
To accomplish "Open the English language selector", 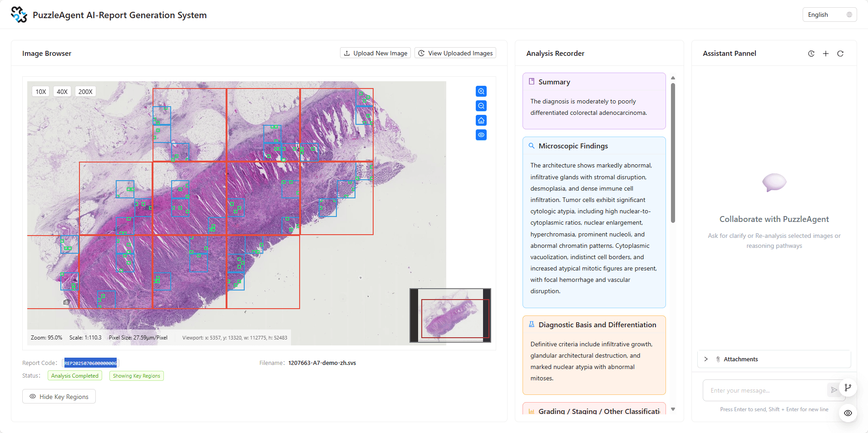I will [829, 14].
